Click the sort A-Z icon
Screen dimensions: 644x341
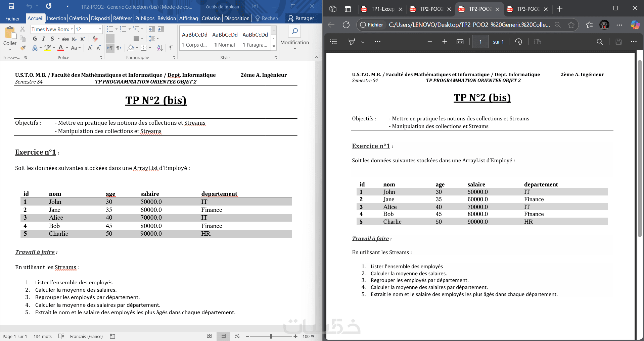(160, 48)
